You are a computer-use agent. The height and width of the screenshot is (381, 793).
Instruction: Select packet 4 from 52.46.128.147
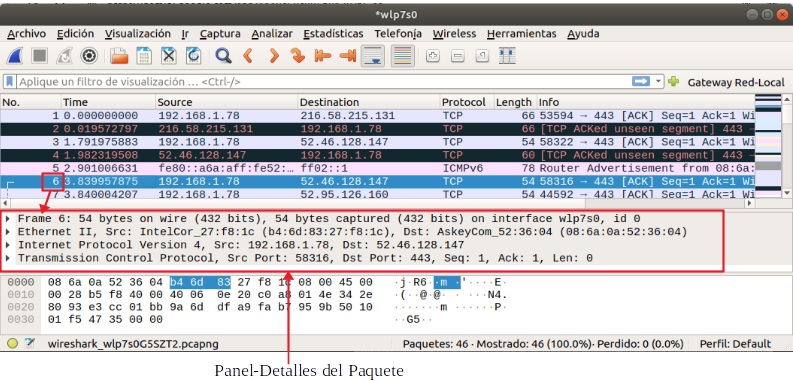click(x=377, y=155)
